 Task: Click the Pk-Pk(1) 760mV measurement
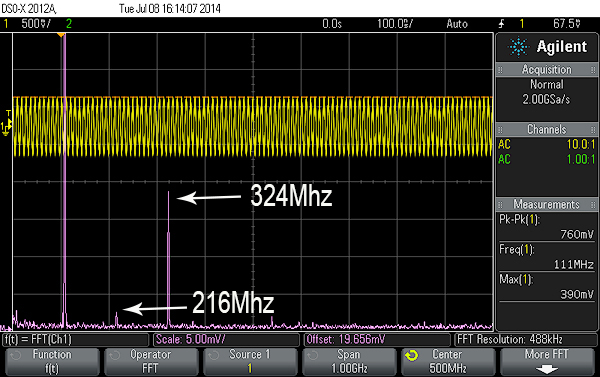tap(547, 227)
